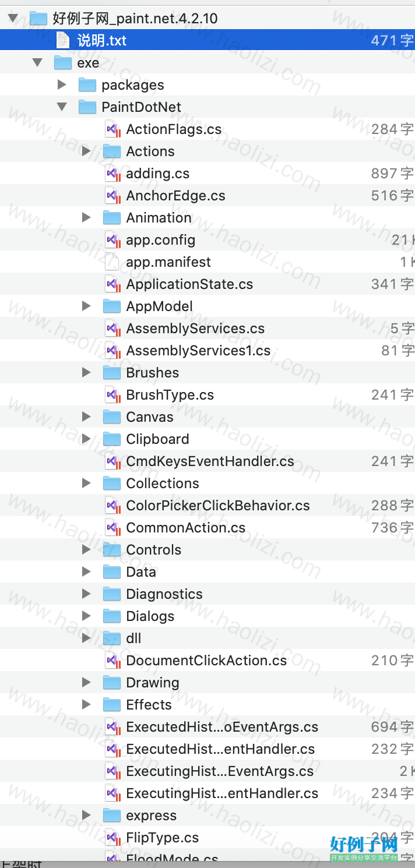Expand the Animation folder
The width and height of the screenshot is (415, 868).
pos(87,218)
